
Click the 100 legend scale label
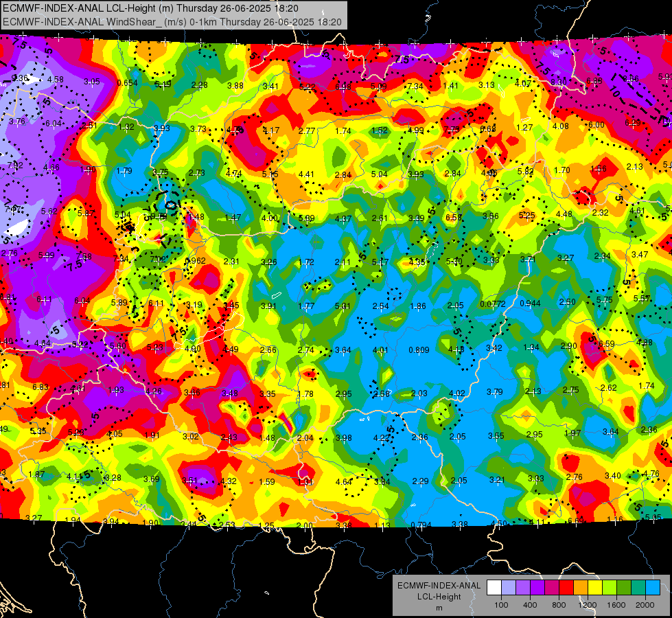tap(501, 605)
